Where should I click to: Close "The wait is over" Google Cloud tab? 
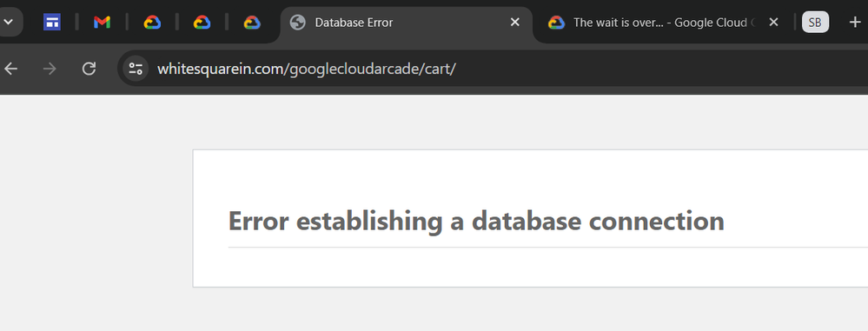tap(774, 22)
